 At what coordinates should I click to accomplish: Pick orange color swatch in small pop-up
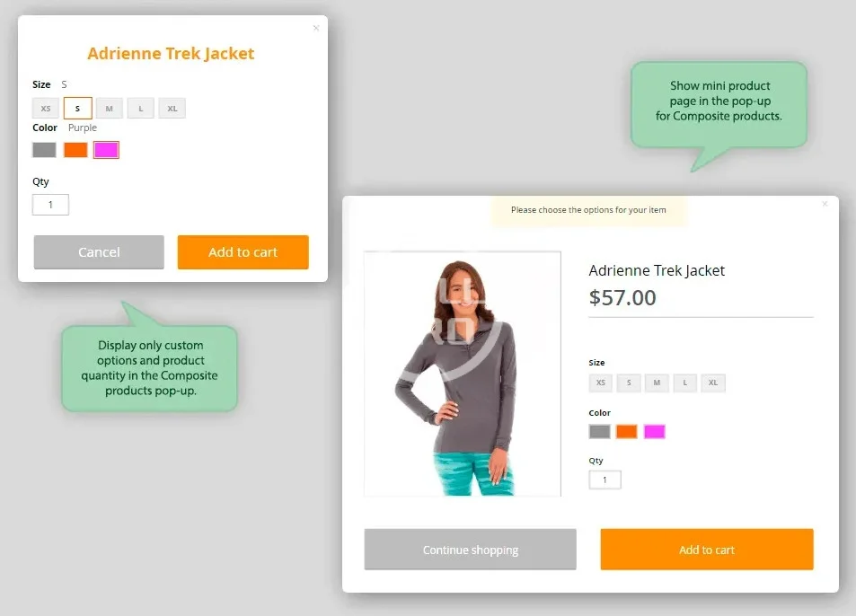(x=75, y=149)
